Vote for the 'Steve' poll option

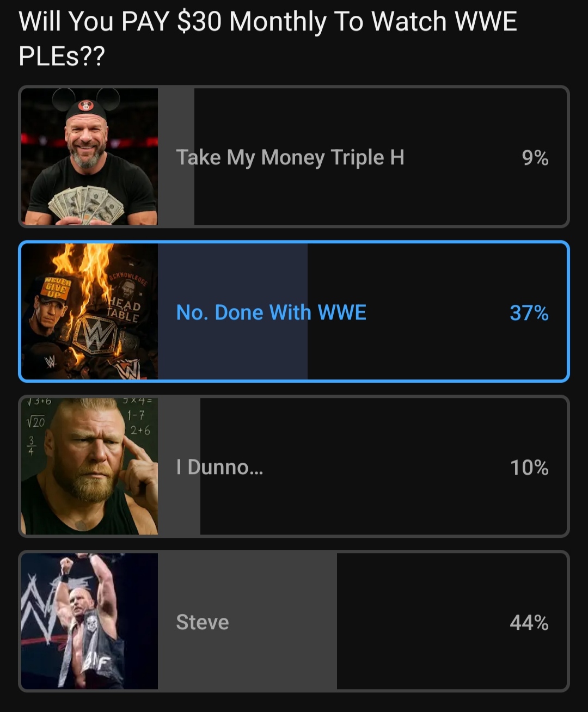tap(294, 621)
